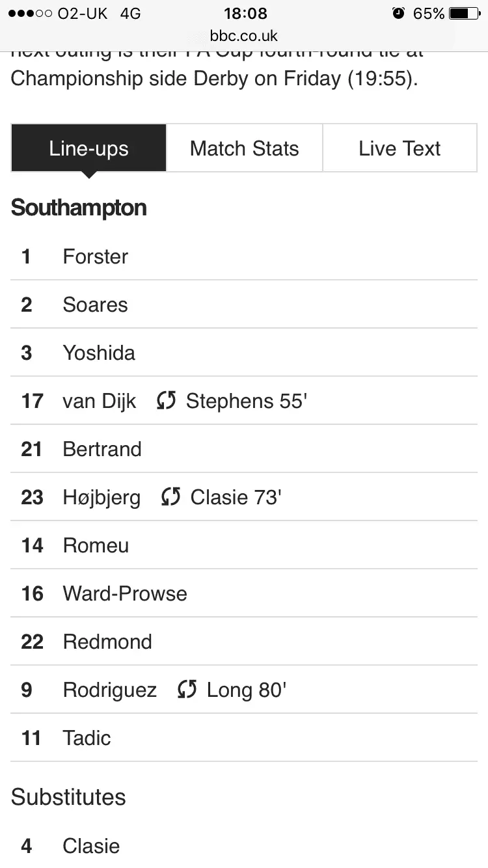Select player Forster in the lineup
488x868 pixels.
[96, 256]
